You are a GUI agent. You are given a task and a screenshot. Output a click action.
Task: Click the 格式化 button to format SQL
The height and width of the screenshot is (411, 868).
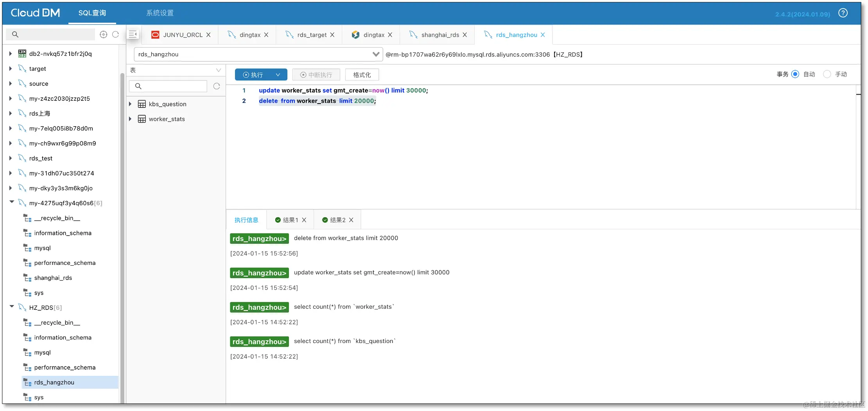coord(361,74)
